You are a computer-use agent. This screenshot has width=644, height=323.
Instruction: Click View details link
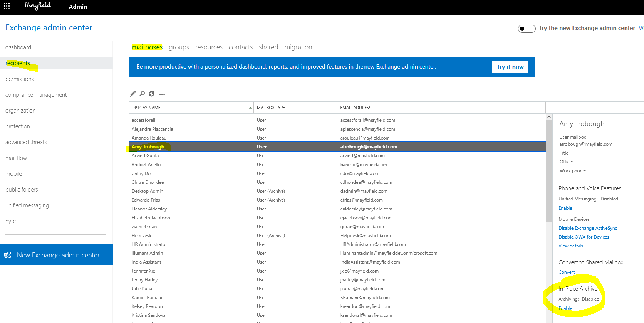pyautogui.click(x=570, y=246)
